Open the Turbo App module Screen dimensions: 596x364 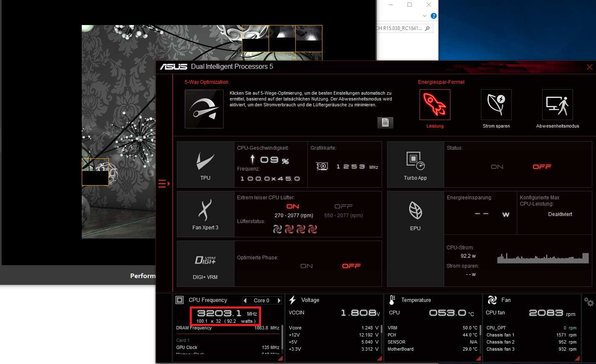tap(415, 165)
